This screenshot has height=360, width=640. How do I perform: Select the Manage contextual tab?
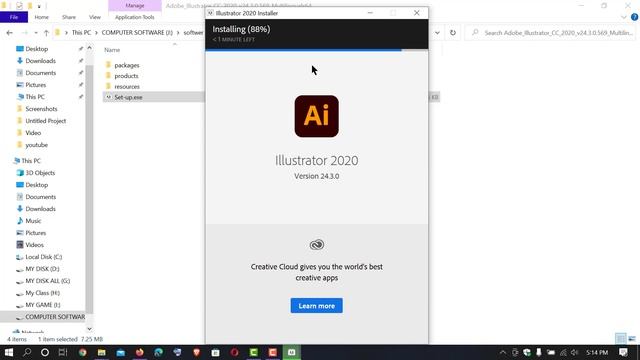click(135, 6)
